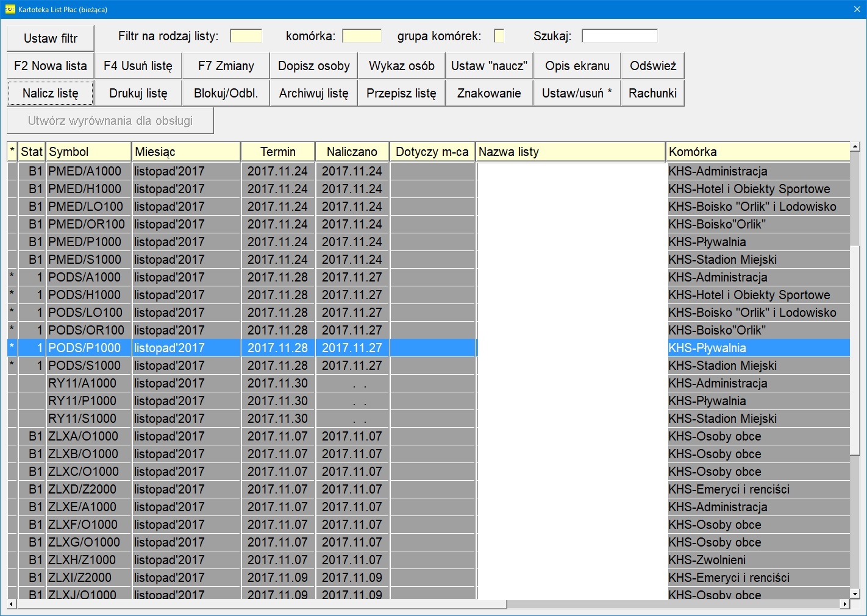Open F7 Zmiany
867x616 pixels.
[226, 66]
